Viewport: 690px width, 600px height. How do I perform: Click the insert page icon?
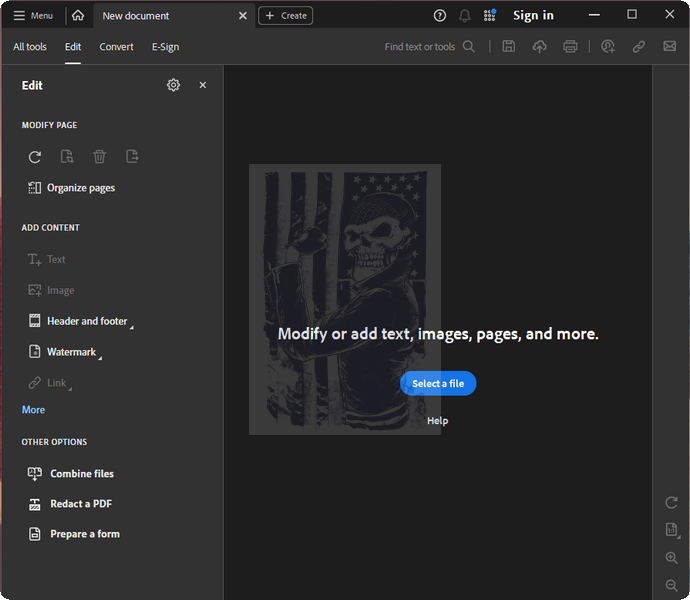click(x=67, y=157)
